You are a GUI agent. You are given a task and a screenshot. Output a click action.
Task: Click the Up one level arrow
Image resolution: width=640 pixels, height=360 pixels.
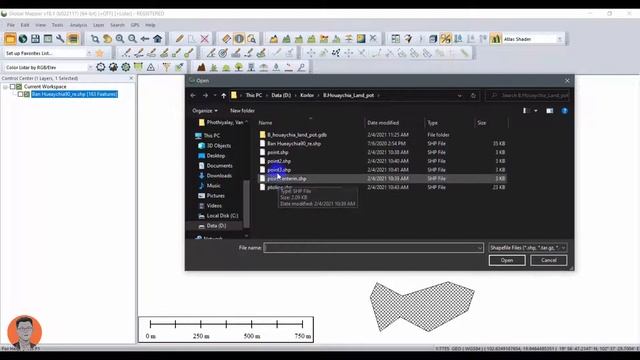[x=224, y=96]
